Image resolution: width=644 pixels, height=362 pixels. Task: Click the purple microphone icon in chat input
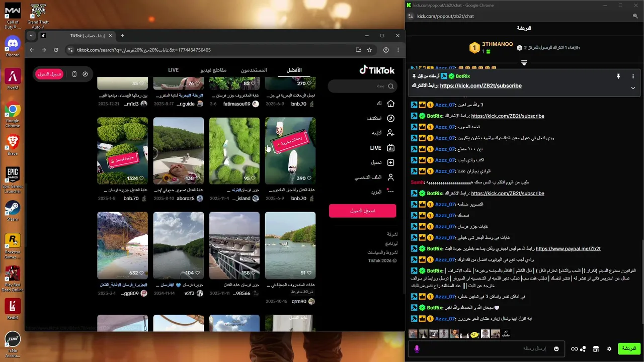(417, 349)
